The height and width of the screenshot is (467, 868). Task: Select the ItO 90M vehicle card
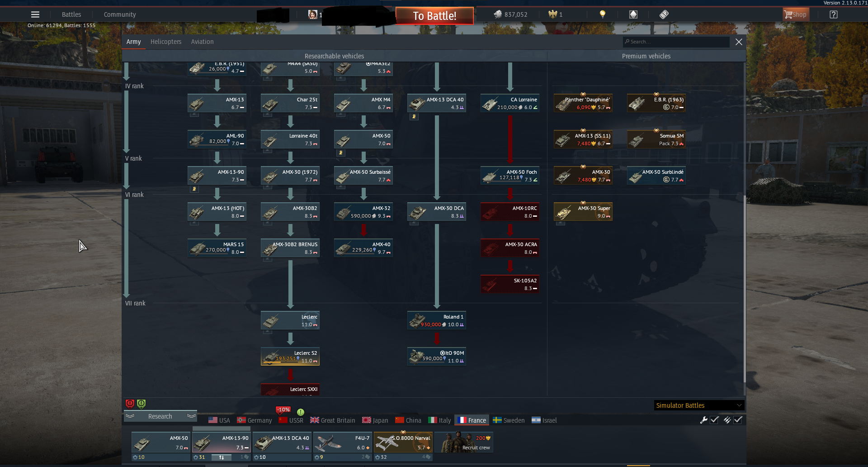[x=437, y=357]
